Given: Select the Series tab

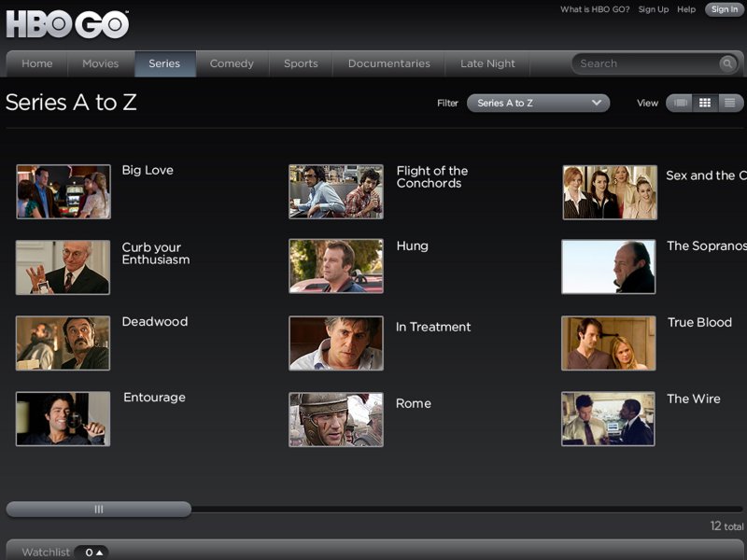Looking at the screenshot, I should [165, 63].
